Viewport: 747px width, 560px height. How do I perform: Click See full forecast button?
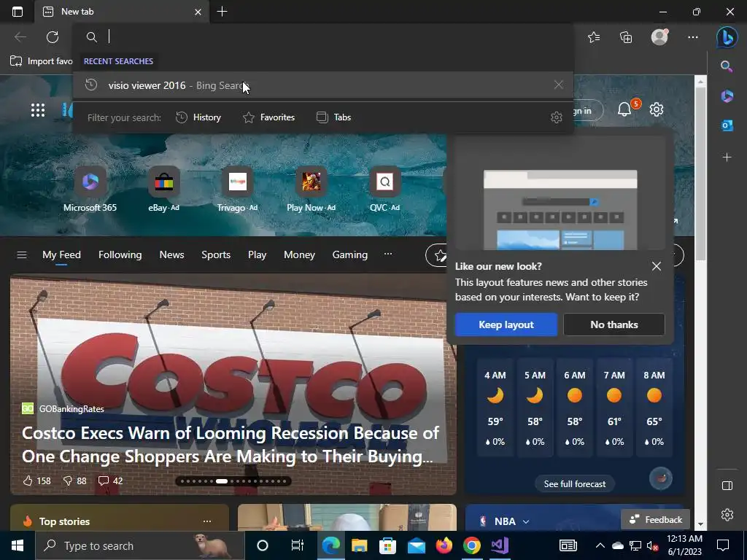(x=575, y=484)
